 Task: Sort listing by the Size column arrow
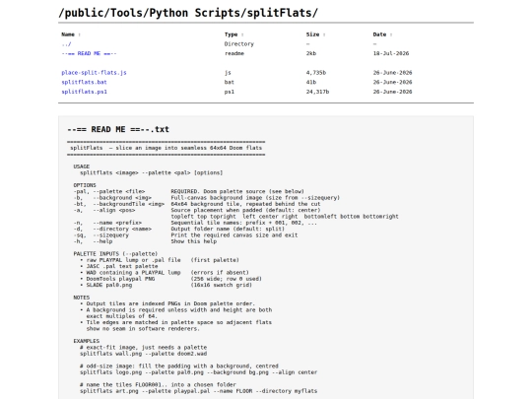click(324, 34)
